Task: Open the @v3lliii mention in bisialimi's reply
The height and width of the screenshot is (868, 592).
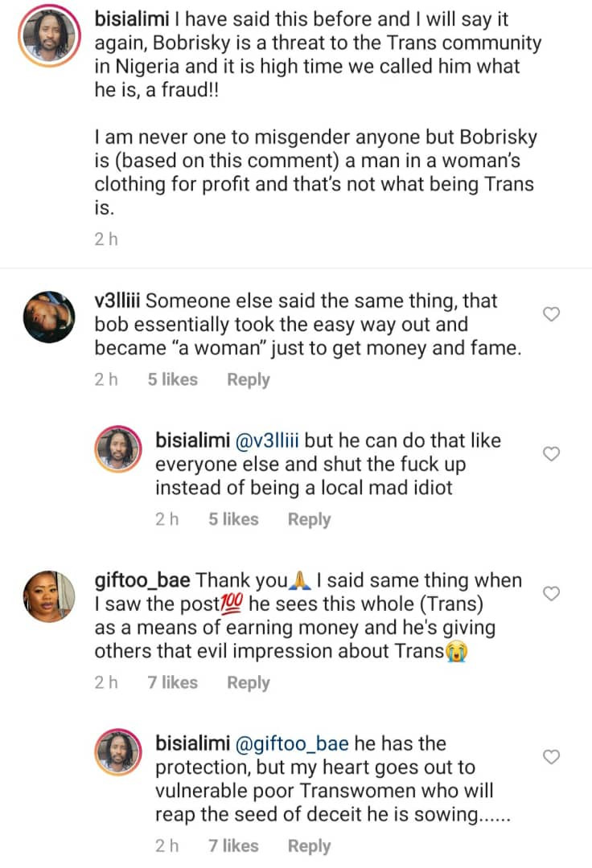Action: (269, 440)
